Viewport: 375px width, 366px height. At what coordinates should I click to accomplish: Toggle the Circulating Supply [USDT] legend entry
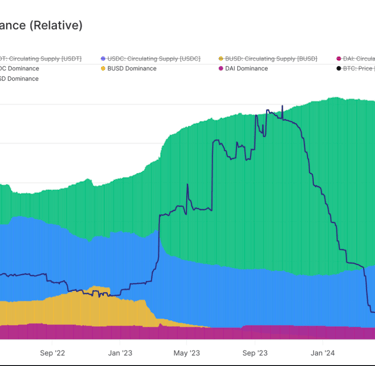41,59
